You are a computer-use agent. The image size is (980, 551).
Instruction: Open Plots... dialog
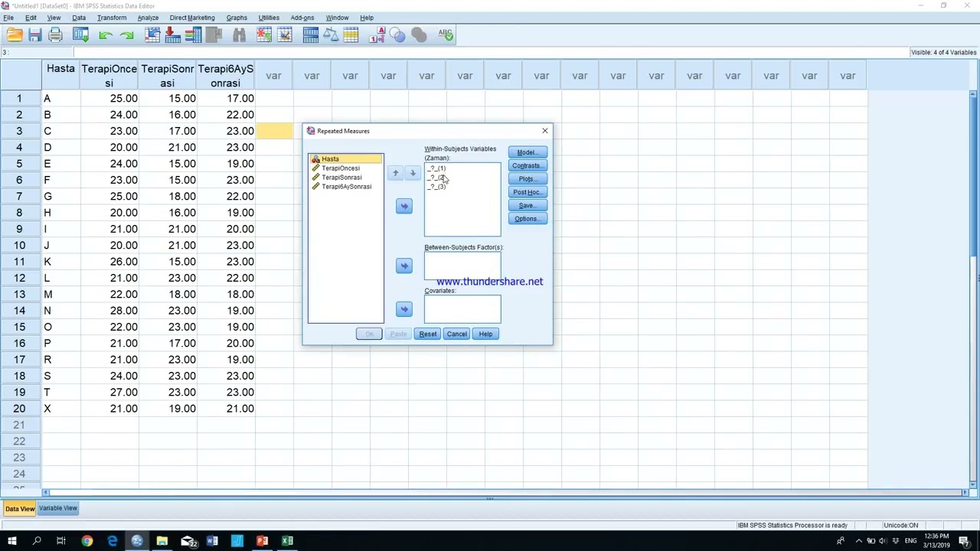coord(528,179)
